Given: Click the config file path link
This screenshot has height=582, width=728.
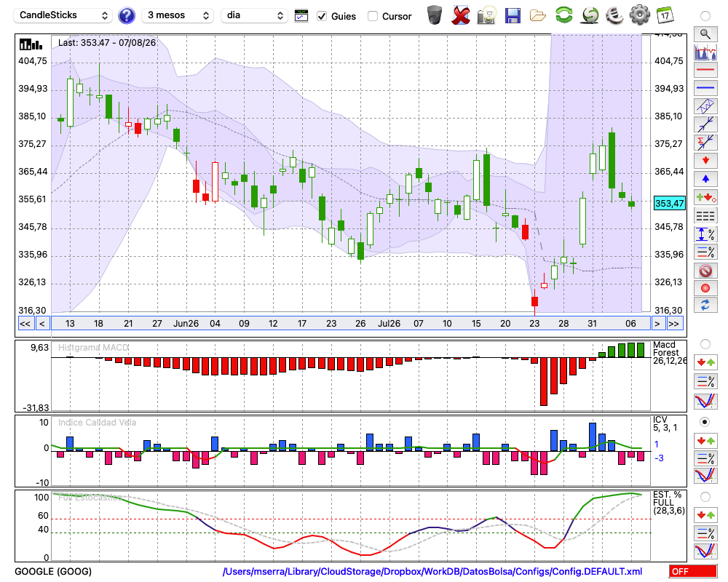Looking at the screenshot, I should click(x=432, y=571).
